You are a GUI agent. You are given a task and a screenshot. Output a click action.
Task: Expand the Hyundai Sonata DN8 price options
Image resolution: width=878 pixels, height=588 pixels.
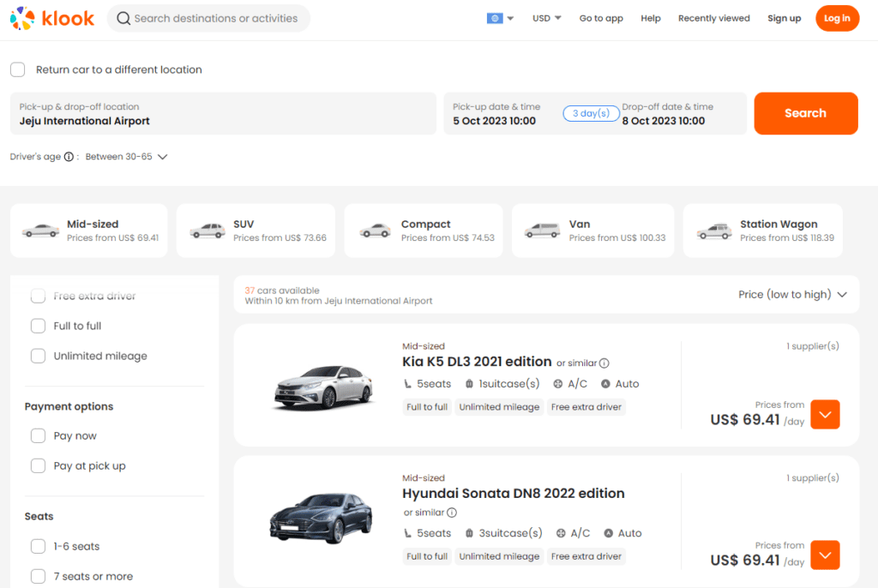point(825,555)
